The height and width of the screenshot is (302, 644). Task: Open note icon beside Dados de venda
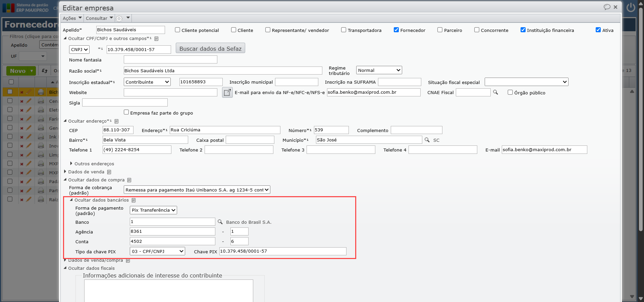[x=109, y=172]
